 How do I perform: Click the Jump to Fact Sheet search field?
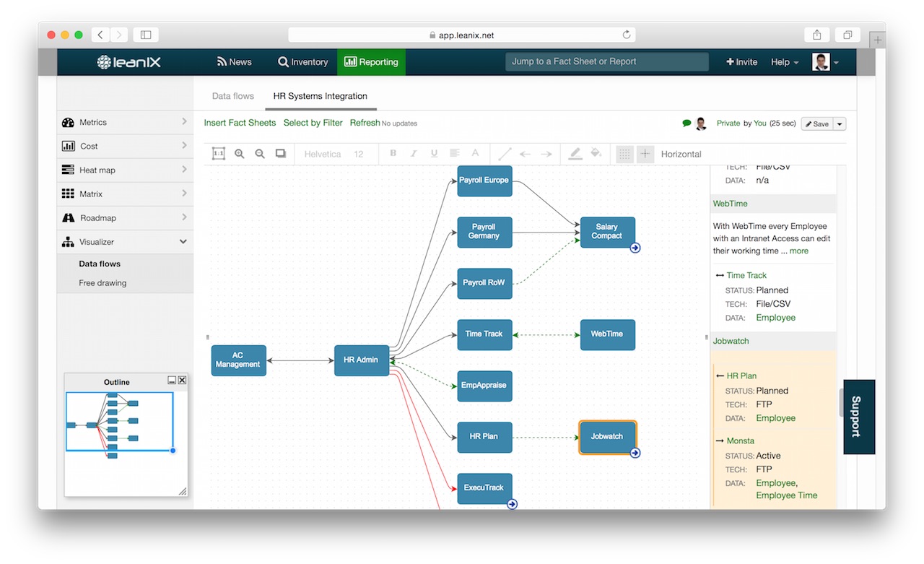[x=607, y=62]
